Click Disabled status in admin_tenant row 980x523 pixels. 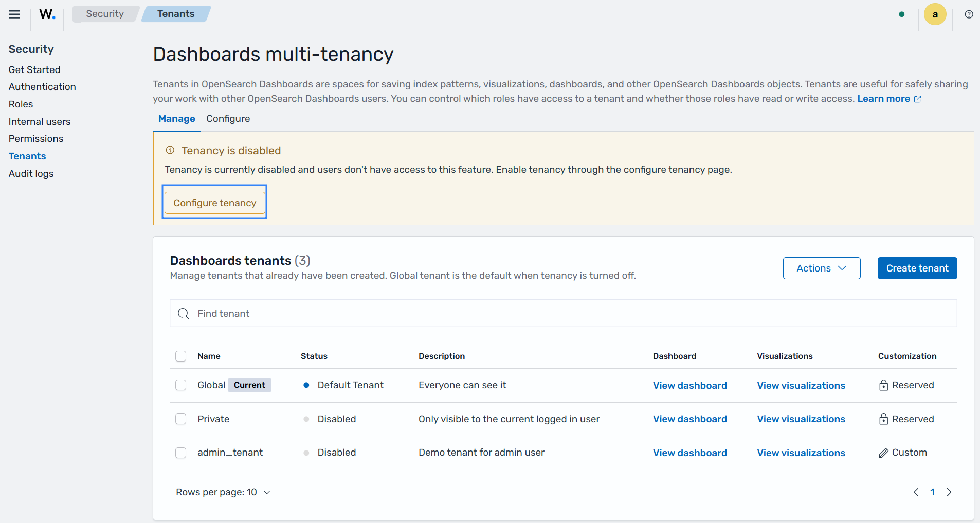tap(336, 453)
